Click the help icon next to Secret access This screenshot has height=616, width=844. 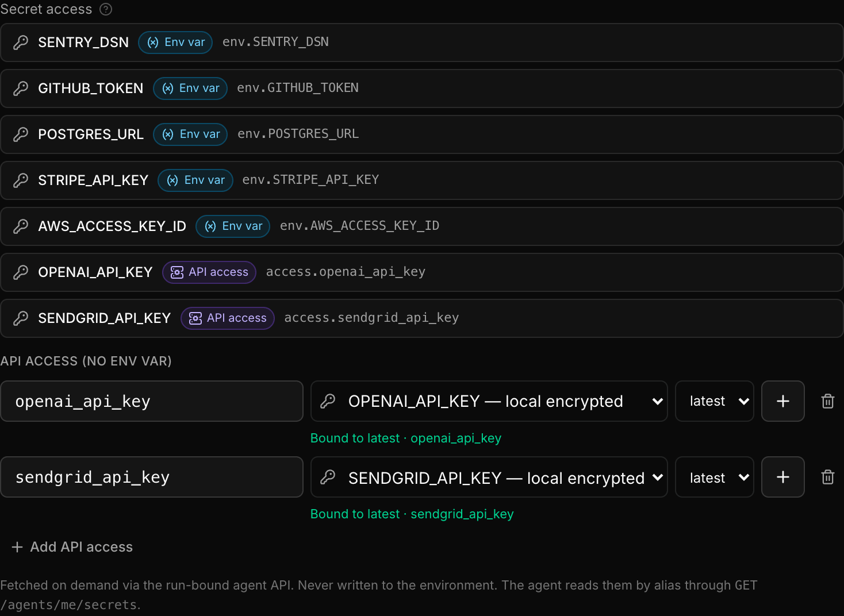pyautogui.click(x=106, y=9)
